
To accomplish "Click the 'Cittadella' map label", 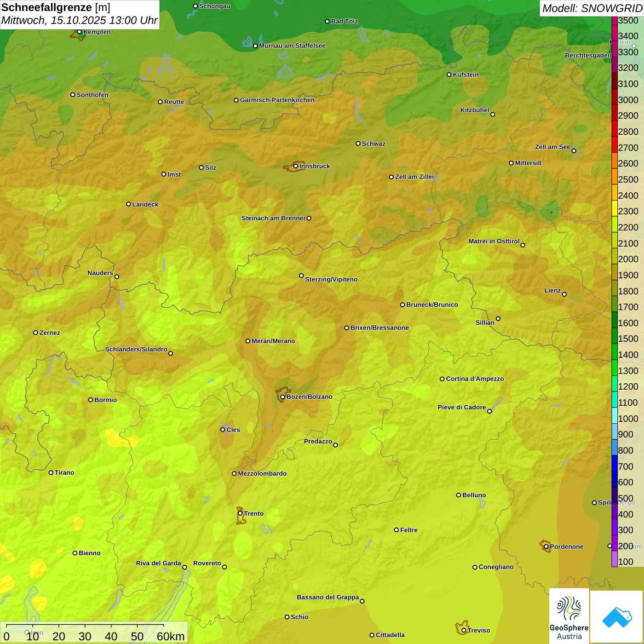I will [390, 635].
